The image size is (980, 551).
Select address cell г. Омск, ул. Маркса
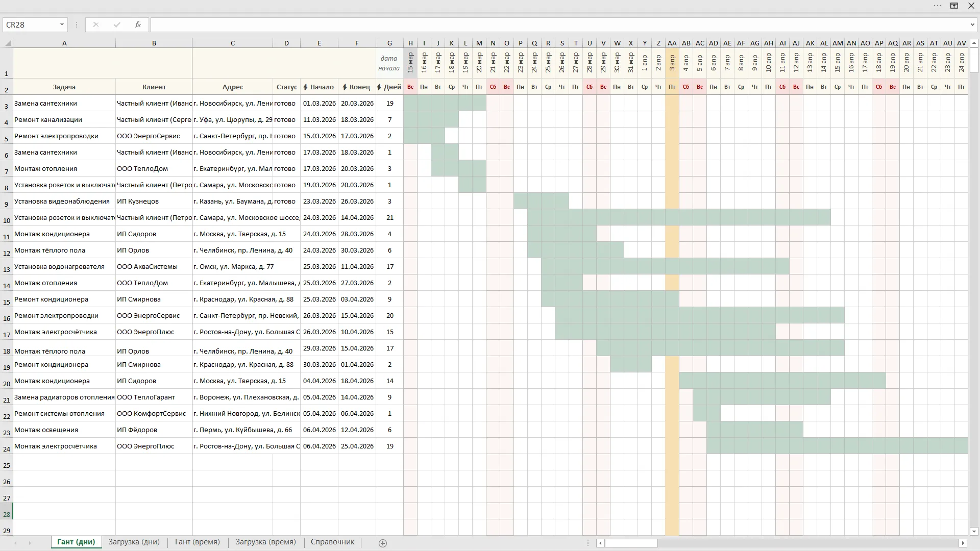tap(233, 267)
